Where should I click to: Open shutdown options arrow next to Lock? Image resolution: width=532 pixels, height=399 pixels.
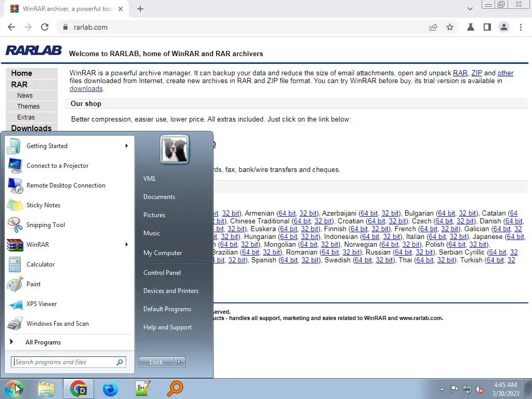[x=179, y=362]
